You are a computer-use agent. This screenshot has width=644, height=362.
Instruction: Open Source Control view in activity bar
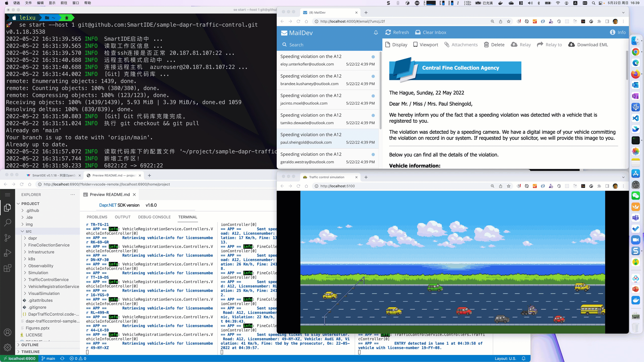[x=8, y=238]
